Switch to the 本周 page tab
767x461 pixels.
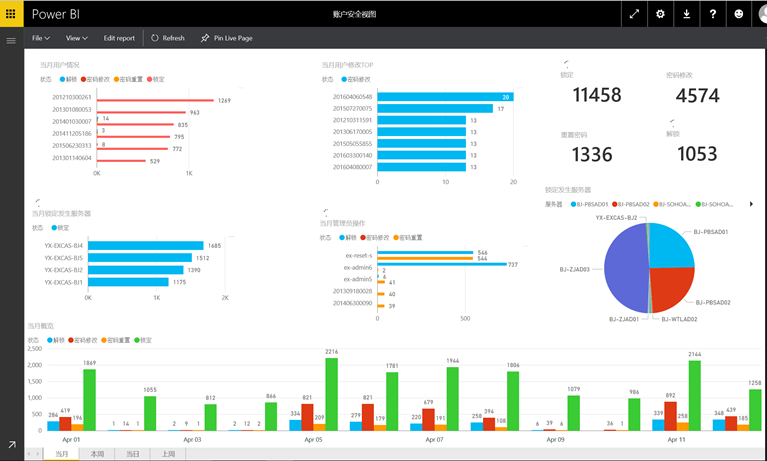(98, 454)
